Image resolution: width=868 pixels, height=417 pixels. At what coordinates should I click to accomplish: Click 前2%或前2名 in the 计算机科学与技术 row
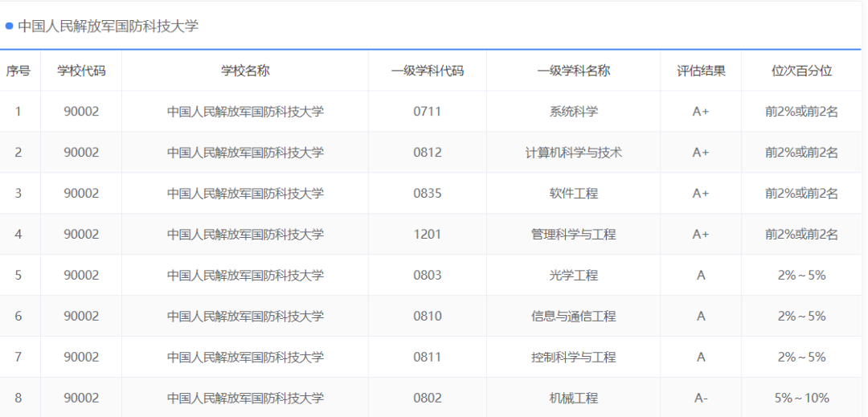pos(801,153)
